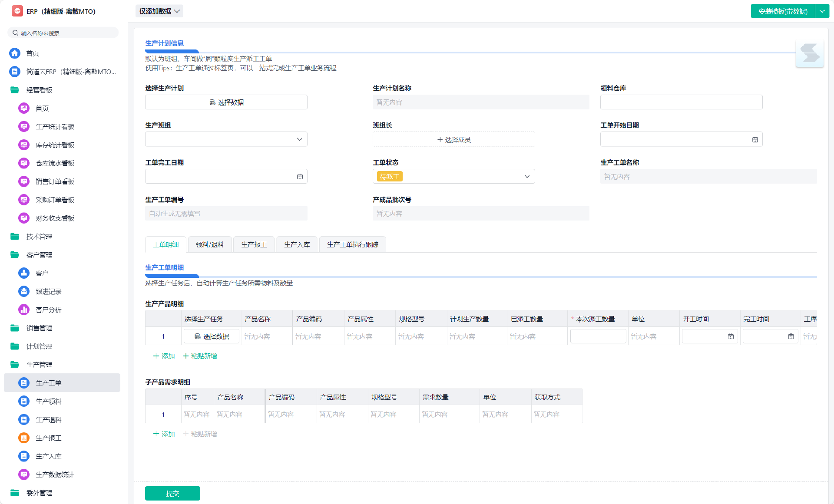The image size is (834, 504).
Task: Click the 领料仓库 input field
Action: 681,102
